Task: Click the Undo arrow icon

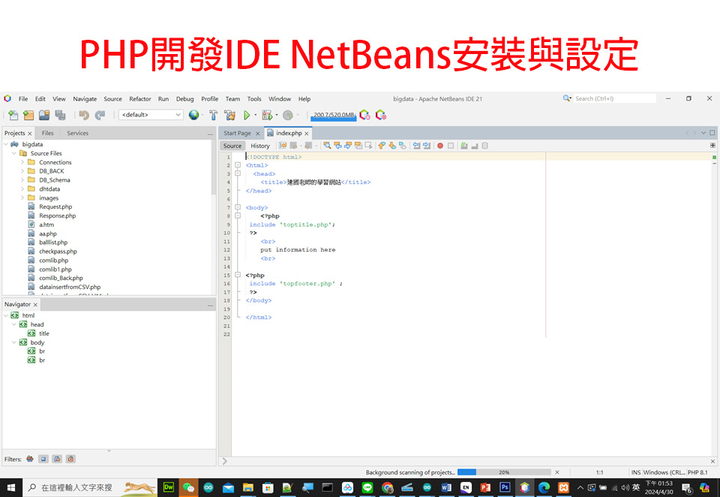Action: pyautogui.click(x=84, y=115)
